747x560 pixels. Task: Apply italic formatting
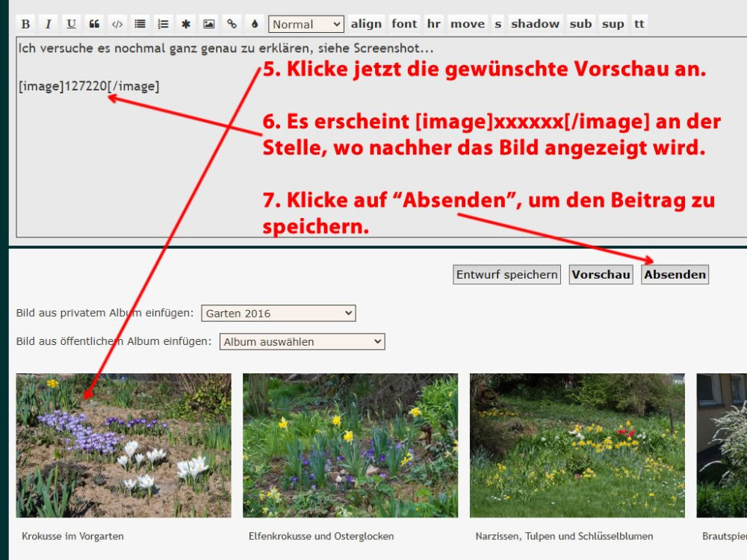(48, 24)
